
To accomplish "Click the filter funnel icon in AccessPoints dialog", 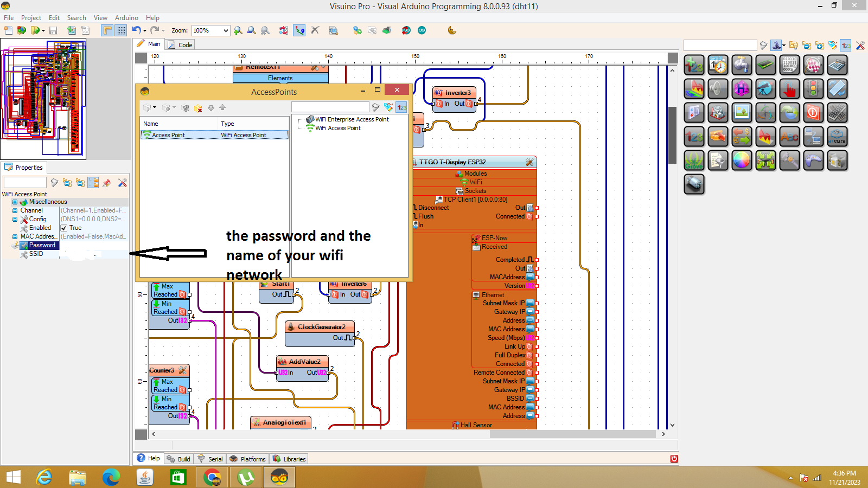I will click(x=375, y=107).
